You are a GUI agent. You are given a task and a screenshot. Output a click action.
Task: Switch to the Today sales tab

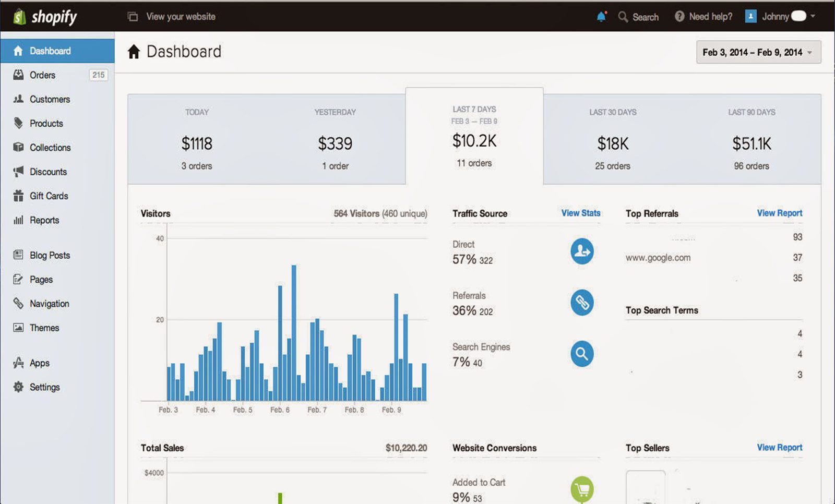tap(197, 139)
